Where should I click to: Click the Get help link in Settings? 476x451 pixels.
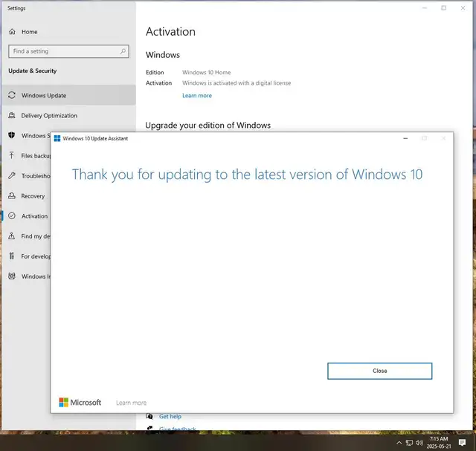170,416
